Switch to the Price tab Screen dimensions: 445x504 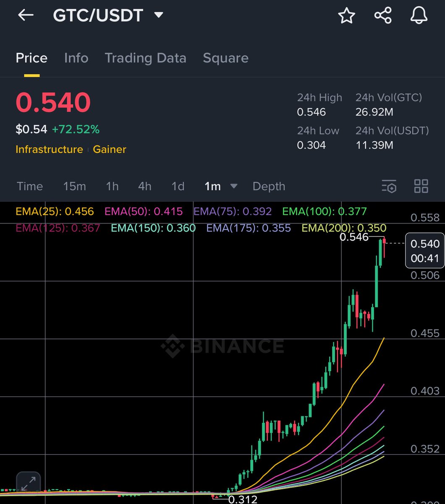click(31, 58)
